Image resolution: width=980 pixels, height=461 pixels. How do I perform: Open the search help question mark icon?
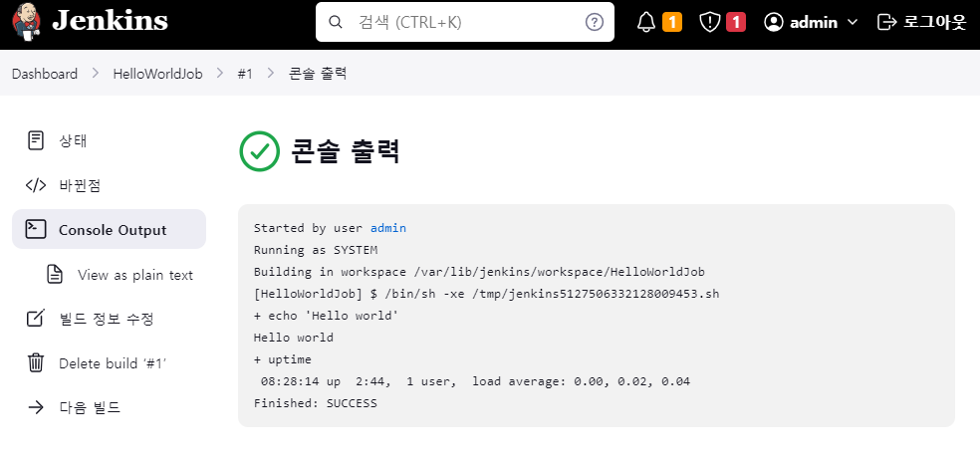(x=595, y=23)
